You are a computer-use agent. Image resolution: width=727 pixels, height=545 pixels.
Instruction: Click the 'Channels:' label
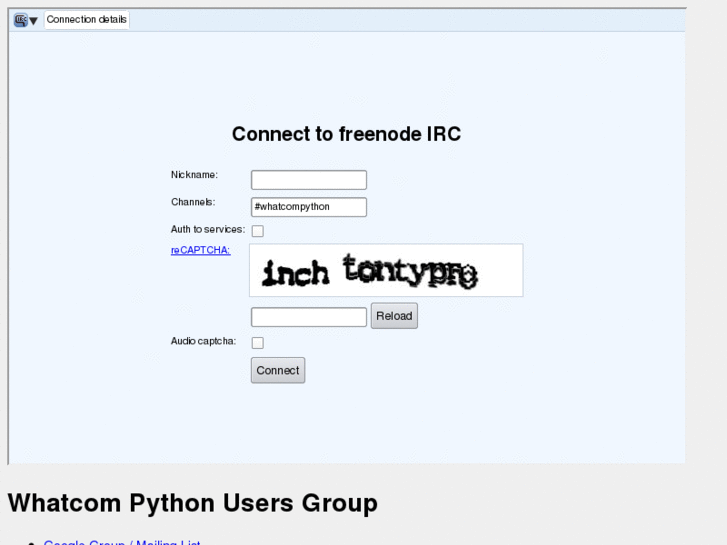coord(193,202)
